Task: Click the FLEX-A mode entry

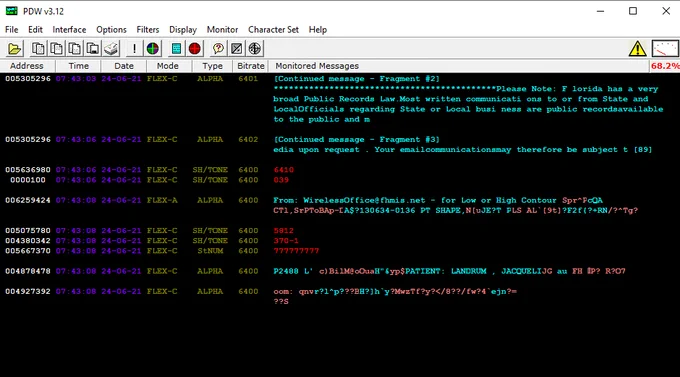Action: pos(162,200)
